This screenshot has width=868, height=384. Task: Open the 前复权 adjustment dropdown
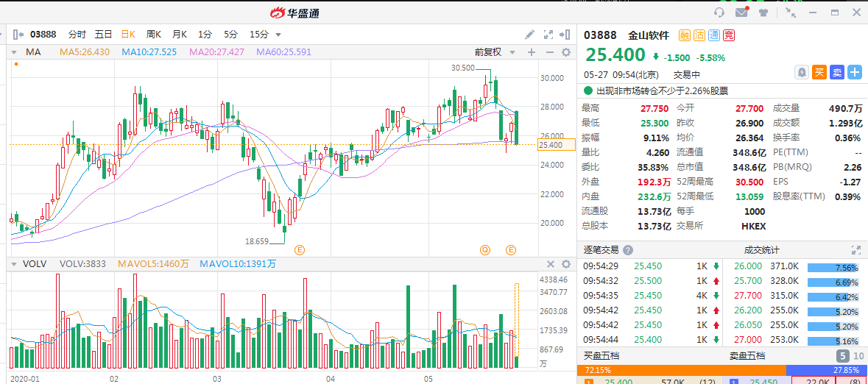pos(493,52)
